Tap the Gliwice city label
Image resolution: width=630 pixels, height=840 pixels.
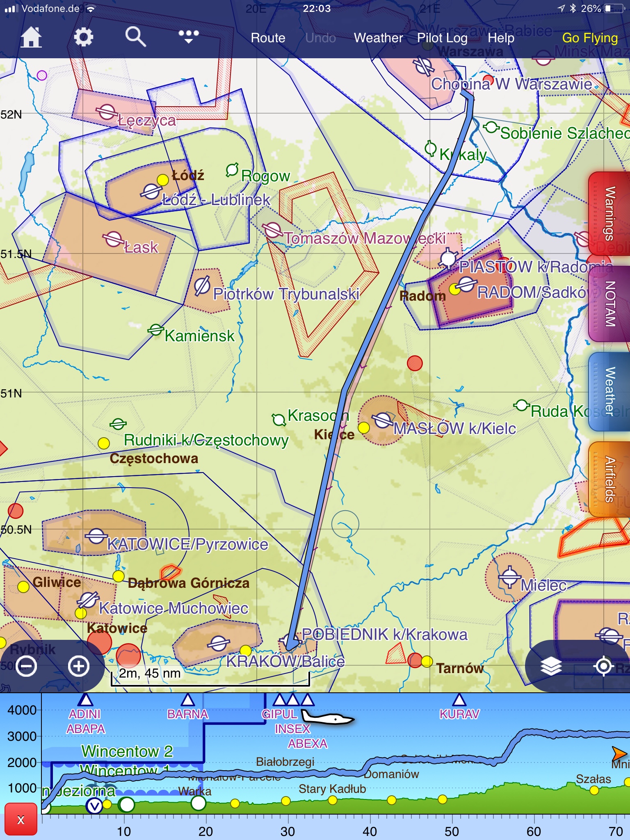57,582
